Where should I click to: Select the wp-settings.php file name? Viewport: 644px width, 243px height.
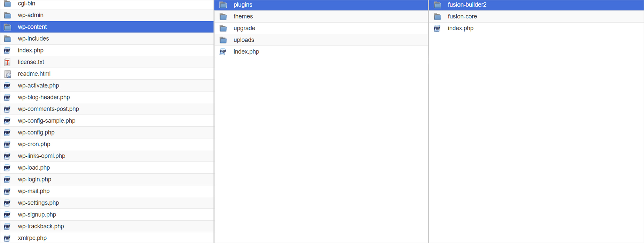click(x=38, y=203)
